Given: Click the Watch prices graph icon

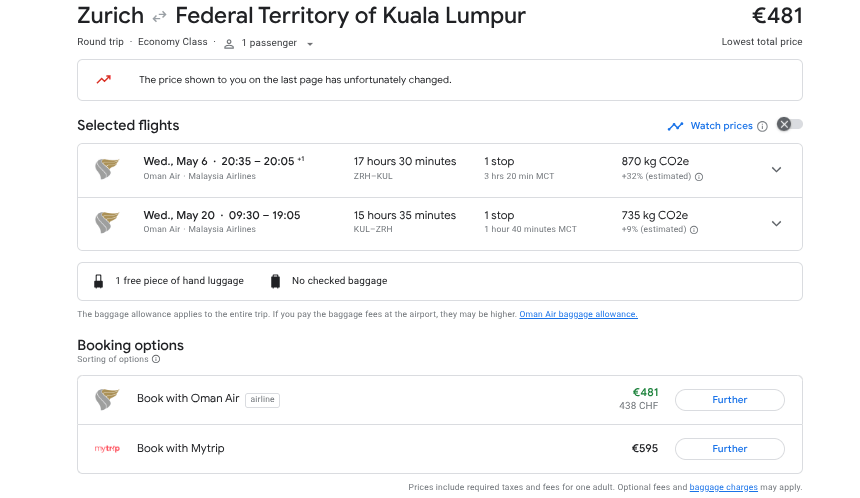Looking at the screenshot, I should pyautogui.click(x=675, y=126).
